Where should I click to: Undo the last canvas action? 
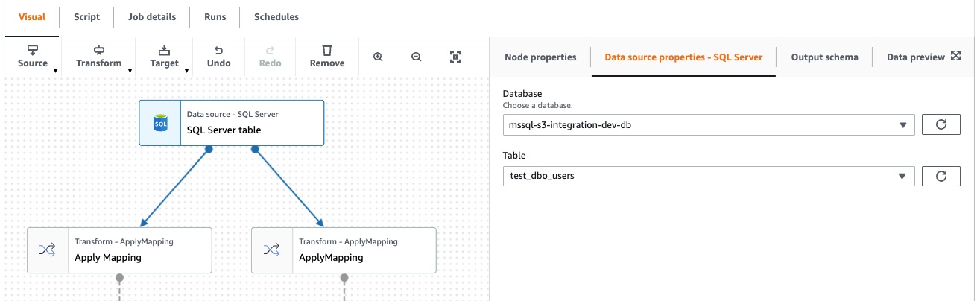pyautogui.click(x=218, y=57)
